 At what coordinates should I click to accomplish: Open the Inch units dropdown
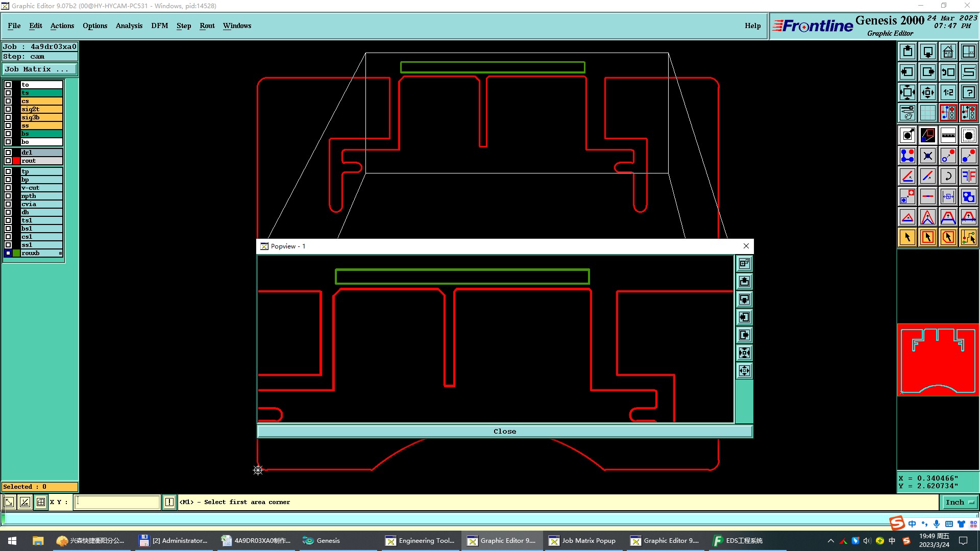point(959,502)
